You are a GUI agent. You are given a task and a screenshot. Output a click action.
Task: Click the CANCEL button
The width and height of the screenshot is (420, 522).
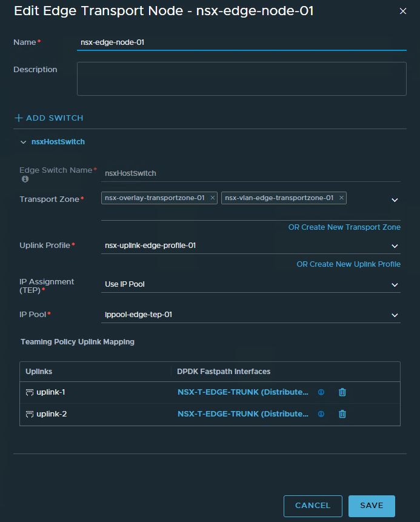pyautogui.click(x=313, y=506)
